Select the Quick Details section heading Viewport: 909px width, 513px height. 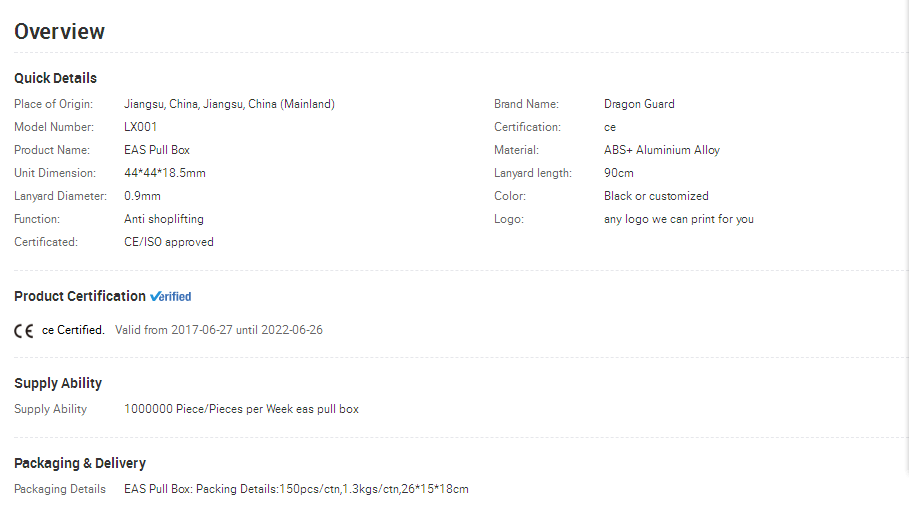tap(55, 78)
